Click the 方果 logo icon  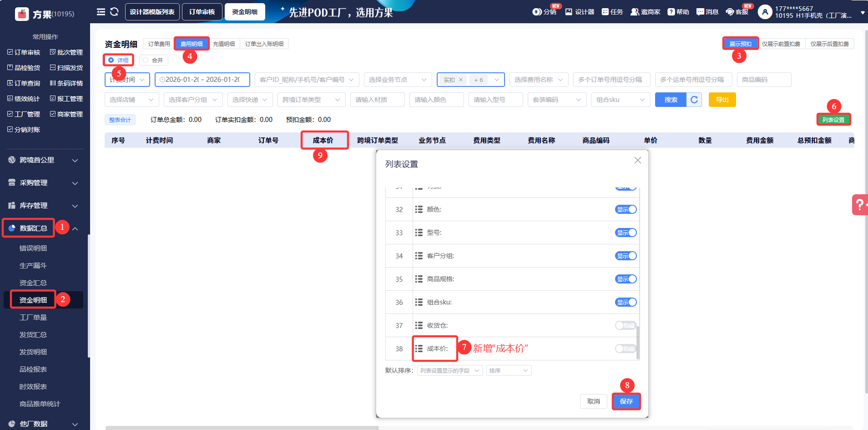[x=22, y=14]
